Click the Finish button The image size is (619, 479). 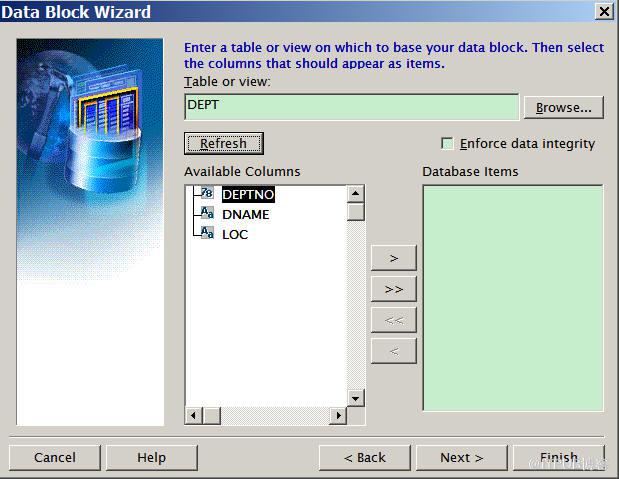click(559, 458)
